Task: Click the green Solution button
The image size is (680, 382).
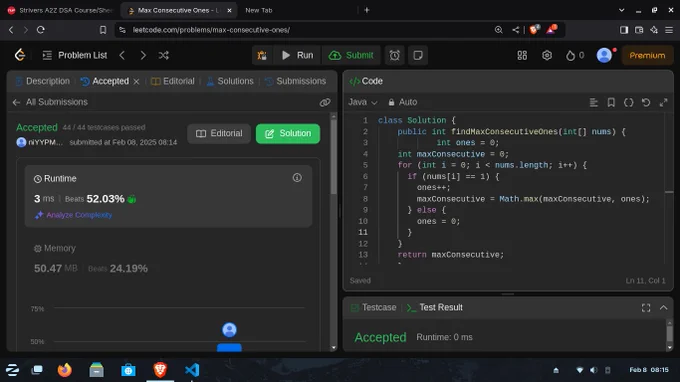Action: pyautogui.click(x=288, y=134)
